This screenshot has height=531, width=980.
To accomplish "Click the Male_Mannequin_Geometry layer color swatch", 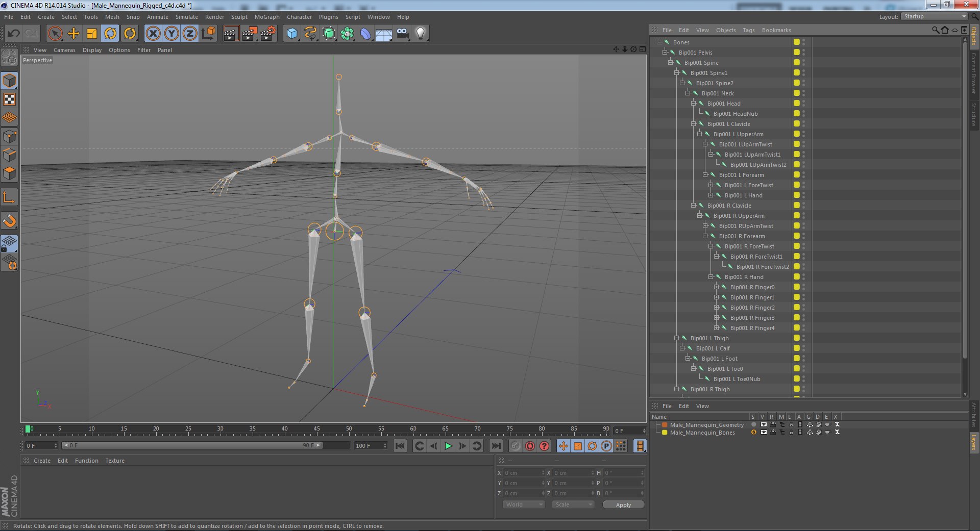I will point(665,424).
